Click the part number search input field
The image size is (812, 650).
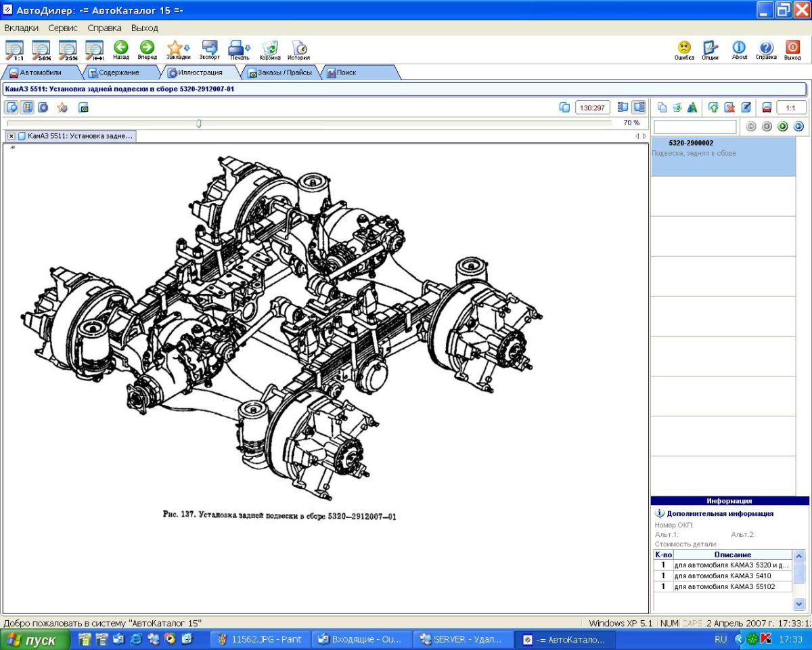click(x=695, y=127)
